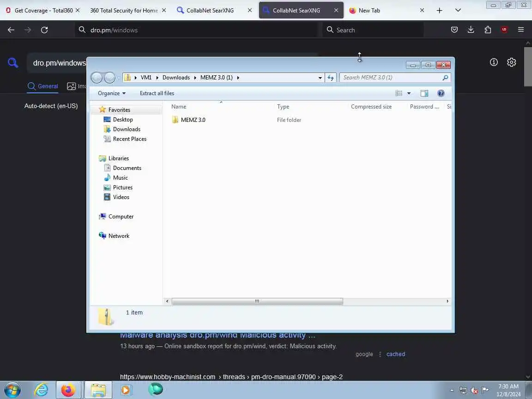Click the Explorer Forward navigation button
Viewport: 532px width, 399px height.
[x=109, y=78]
